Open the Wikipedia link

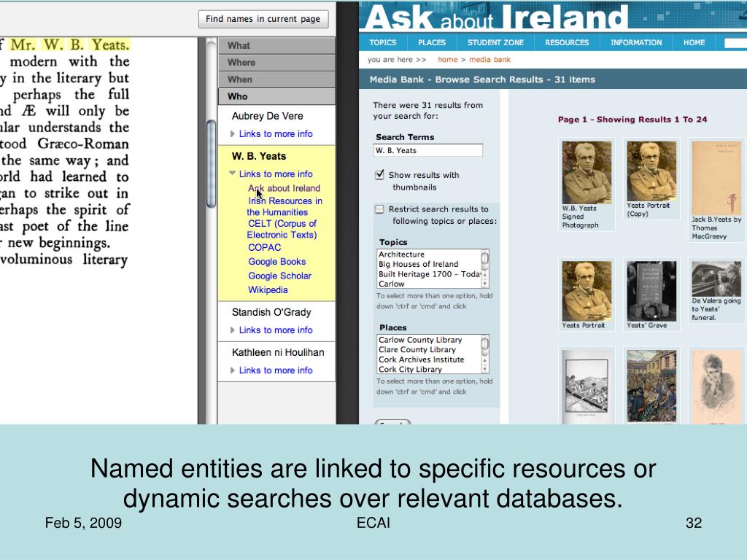pos(268,290)
